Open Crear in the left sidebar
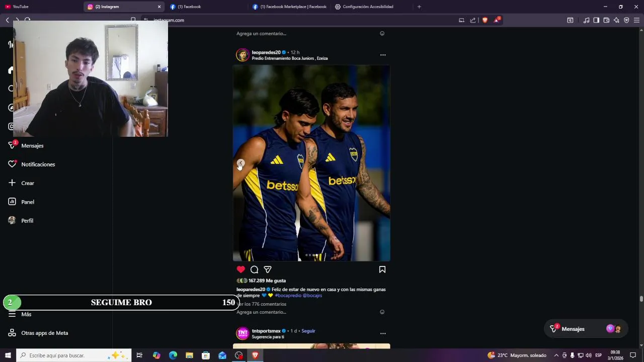 pyautogui.click(x=21, y=183)
